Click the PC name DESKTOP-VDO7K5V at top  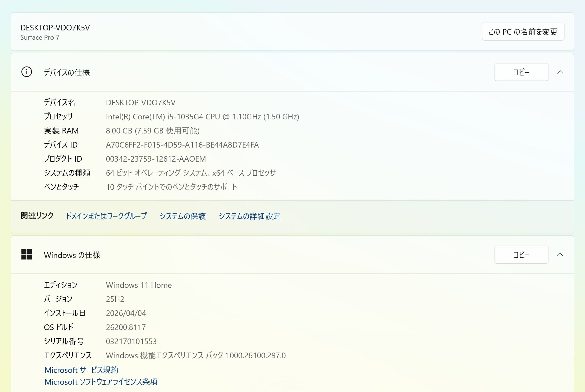(x=55, y=28)
